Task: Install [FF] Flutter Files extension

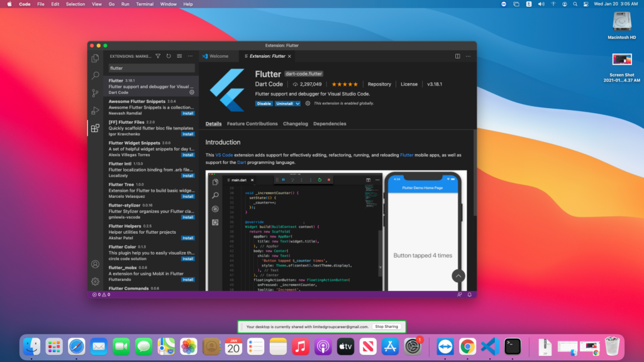Action: point(188,134)
